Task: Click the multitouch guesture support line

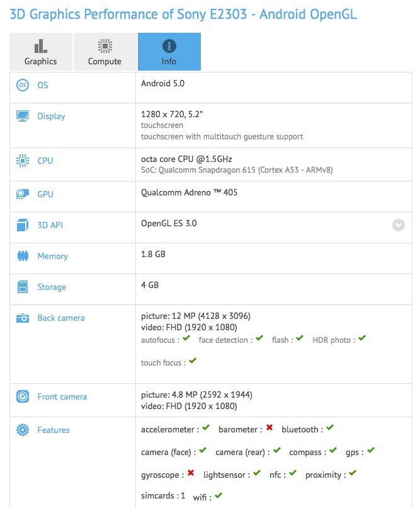Action: 222,137
